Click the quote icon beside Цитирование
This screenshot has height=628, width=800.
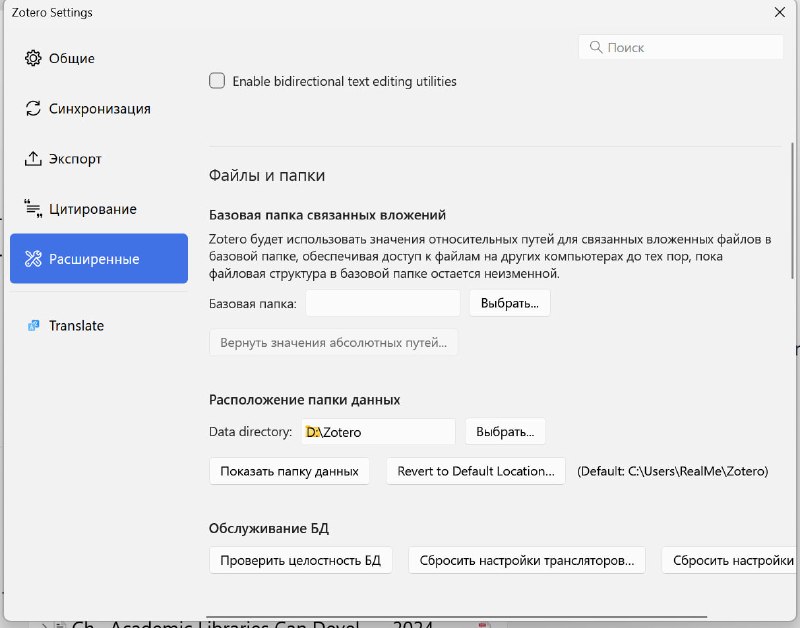pos(33,209)
